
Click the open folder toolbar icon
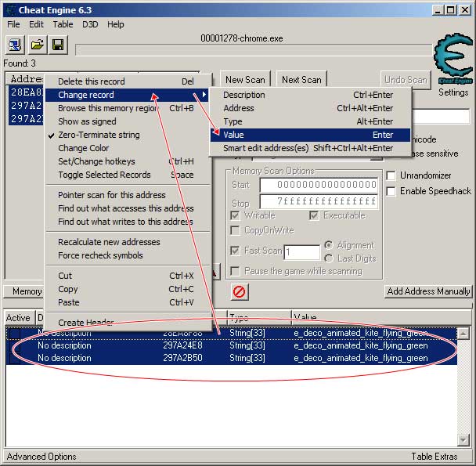point(37,45)
